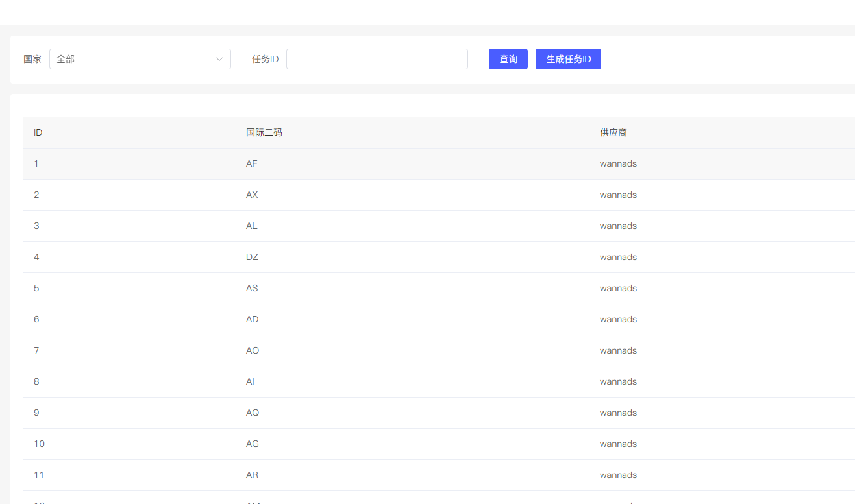Click the ID column header
Viewport: 855px width, 504px height.
[38, 132]
